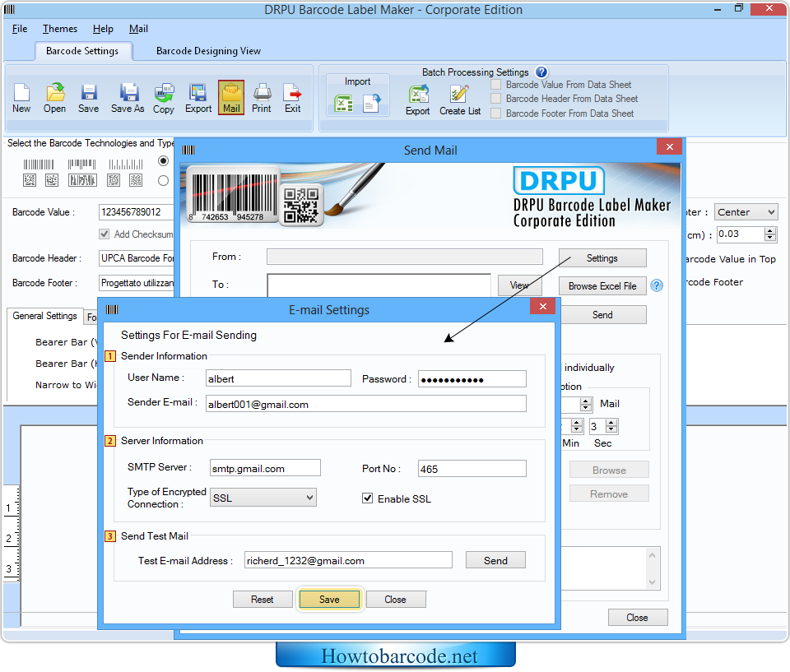Screen dimensions: 790x672
Task: Click Settings button in Send Mail window
Action: coord(602,258)
